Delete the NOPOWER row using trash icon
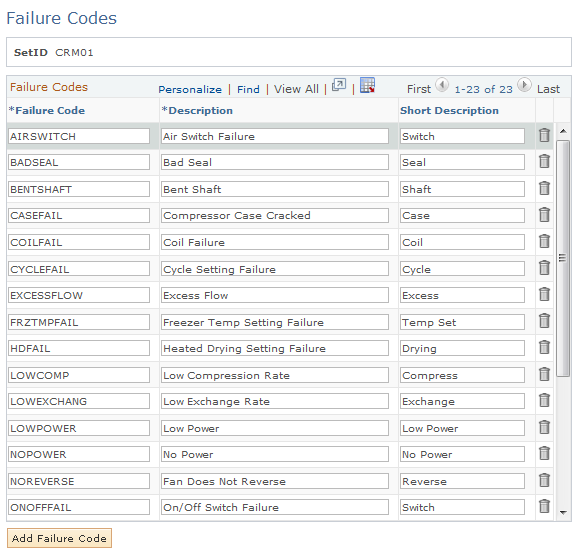Image resolution: width=582 pixels, height=551 pixels. [544, 454]
